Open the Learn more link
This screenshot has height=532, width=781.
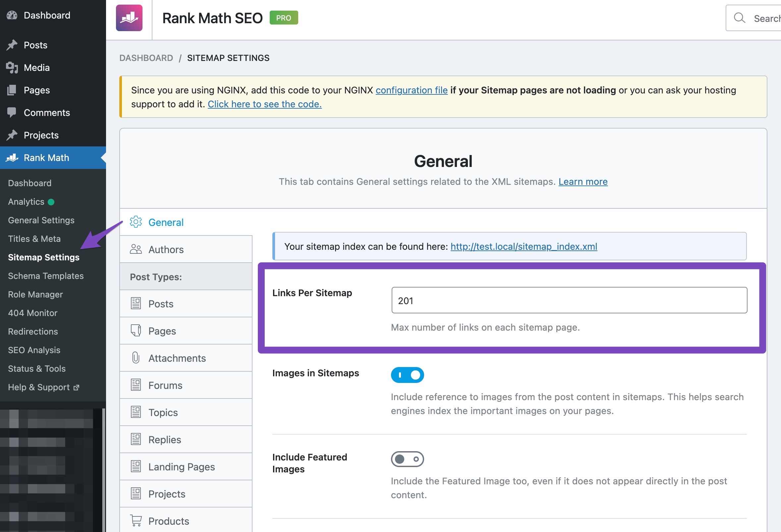point(583,182)
